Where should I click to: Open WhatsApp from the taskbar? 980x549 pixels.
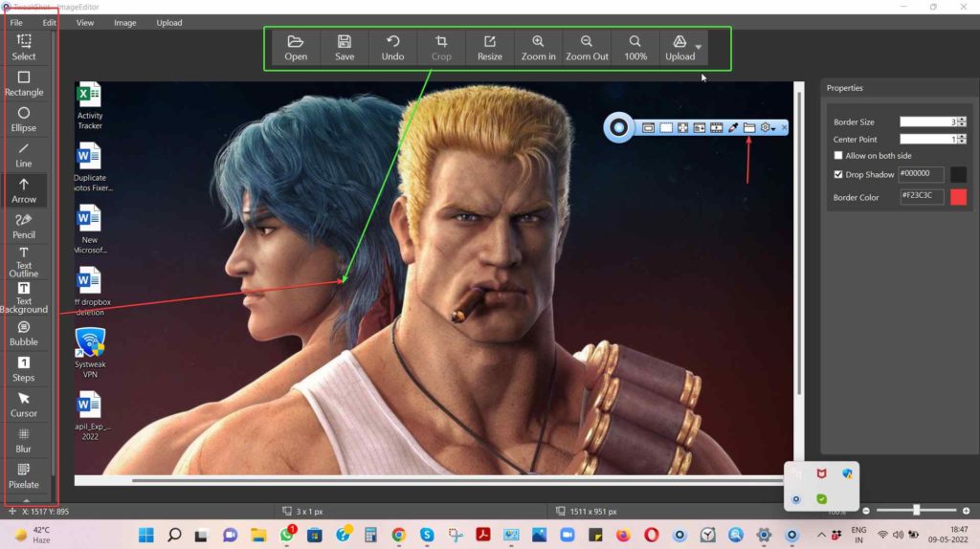(287, 535)
